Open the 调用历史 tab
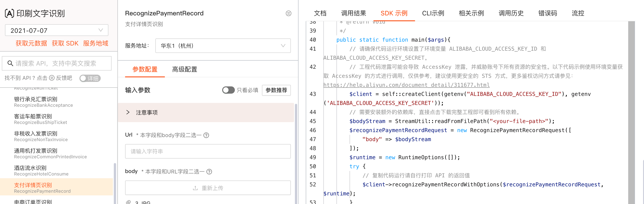 (511, 13)
